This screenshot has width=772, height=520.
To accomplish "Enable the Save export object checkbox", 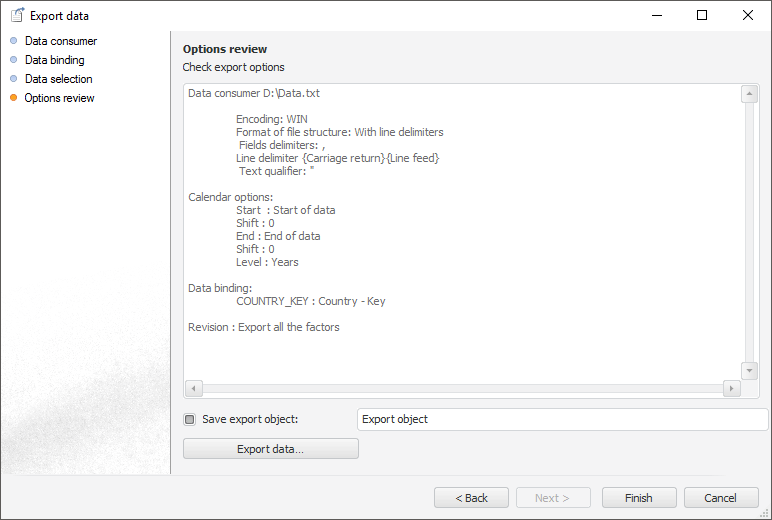I will point(190,420).
